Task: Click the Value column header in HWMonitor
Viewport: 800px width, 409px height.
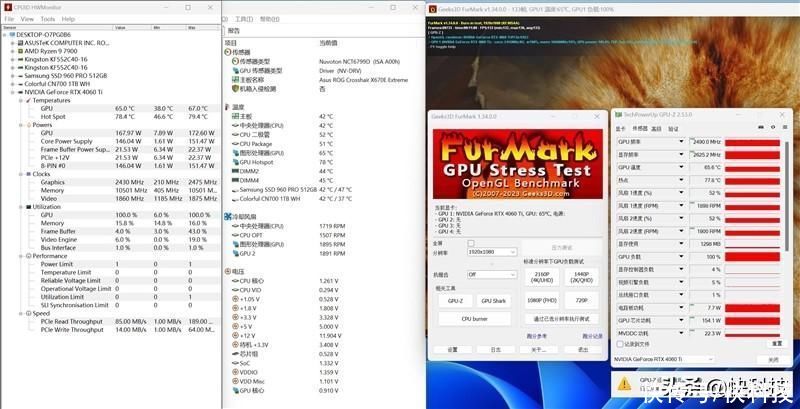Action: (133, 27)
